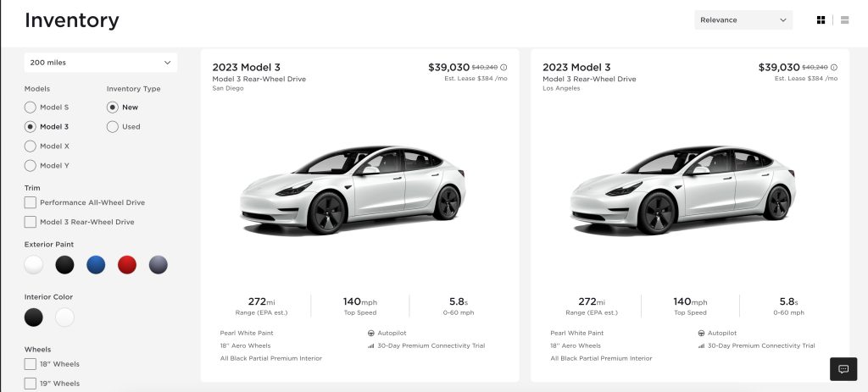Screen dimensions: 868x392
Task: Choose the white interior color swatch
Action: (65, 317)
